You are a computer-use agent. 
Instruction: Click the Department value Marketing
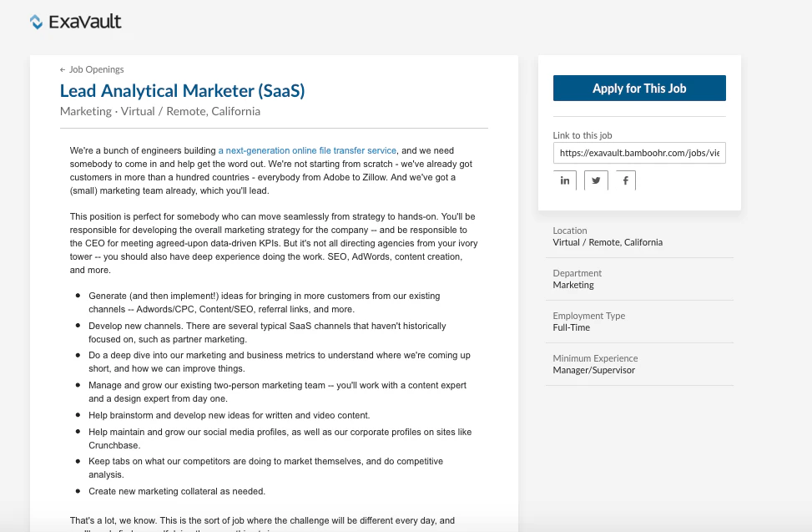[x=573, y=285]
